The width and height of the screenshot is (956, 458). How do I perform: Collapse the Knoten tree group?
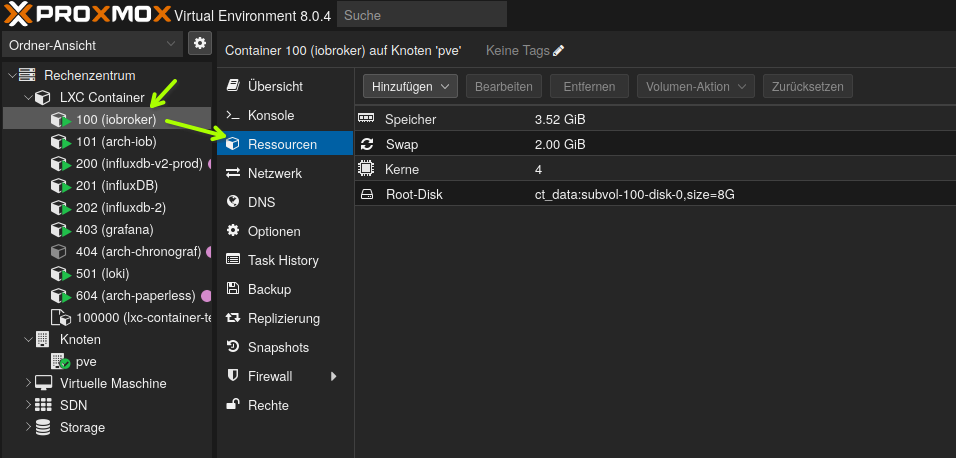pos(27,339)
